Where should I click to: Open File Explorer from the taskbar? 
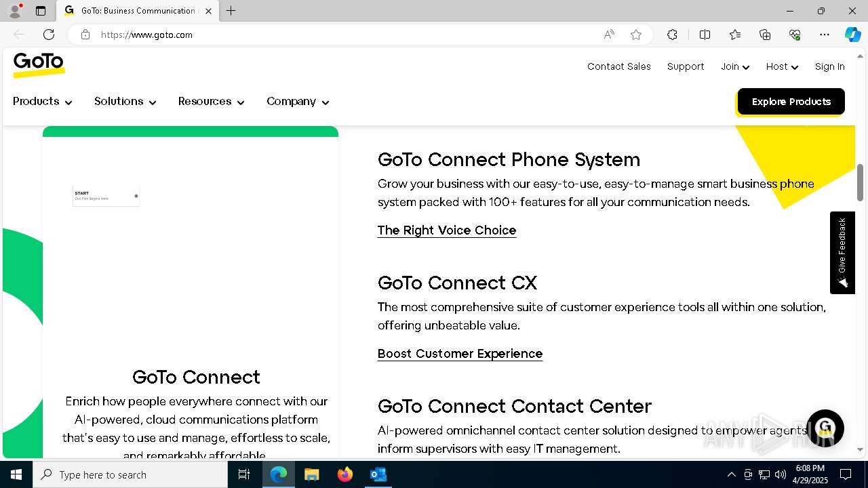click(312, 474)
